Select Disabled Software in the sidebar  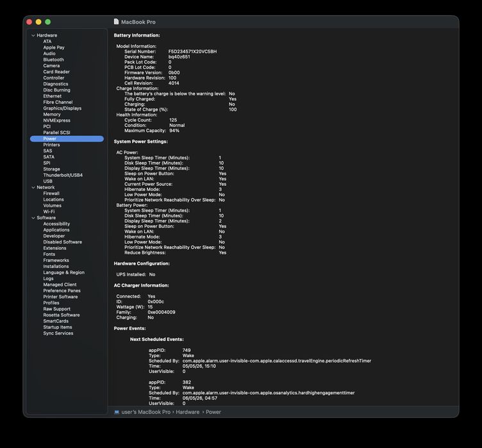click(62, 242)
